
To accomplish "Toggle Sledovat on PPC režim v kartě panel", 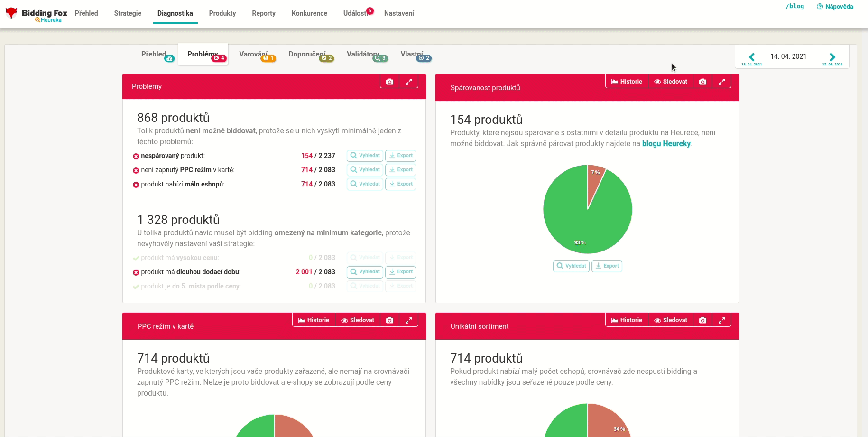I will click(x=358, y=320).
